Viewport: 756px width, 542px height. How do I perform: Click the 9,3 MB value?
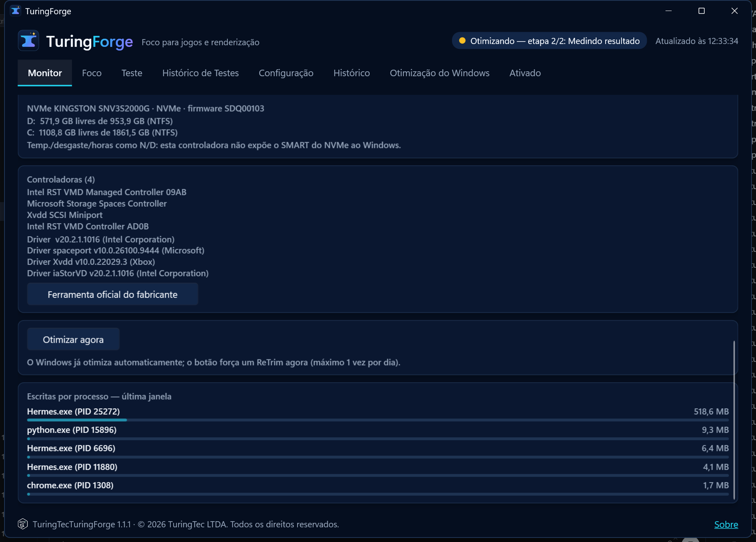pyautogui.click(x=715, y=430)
